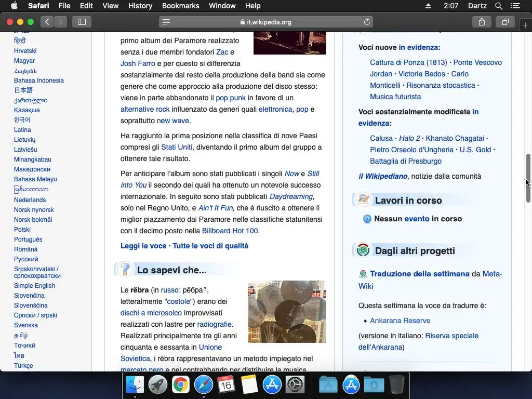Open Finder from the Dock
This screenshot has width=532, height=399.
tap(135, 385)
